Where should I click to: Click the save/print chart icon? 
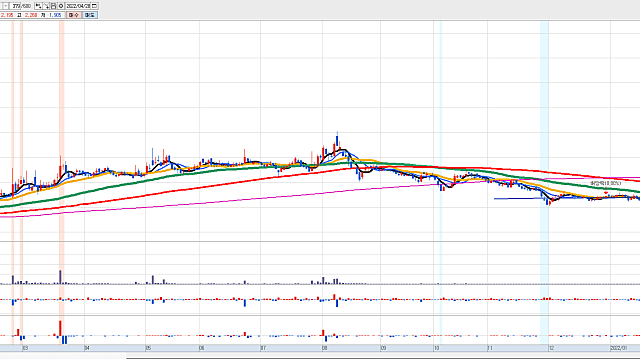pyautogui.click(x=53, y=6)
